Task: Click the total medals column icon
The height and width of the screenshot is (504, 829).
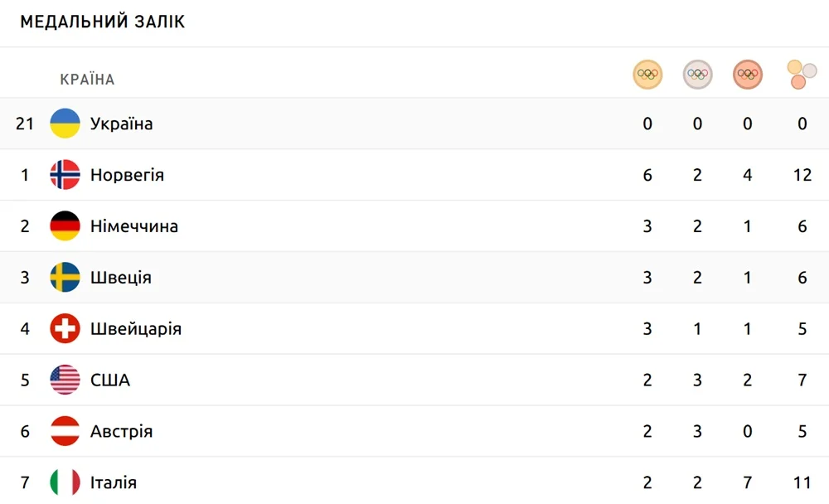Action: (802, 75)
